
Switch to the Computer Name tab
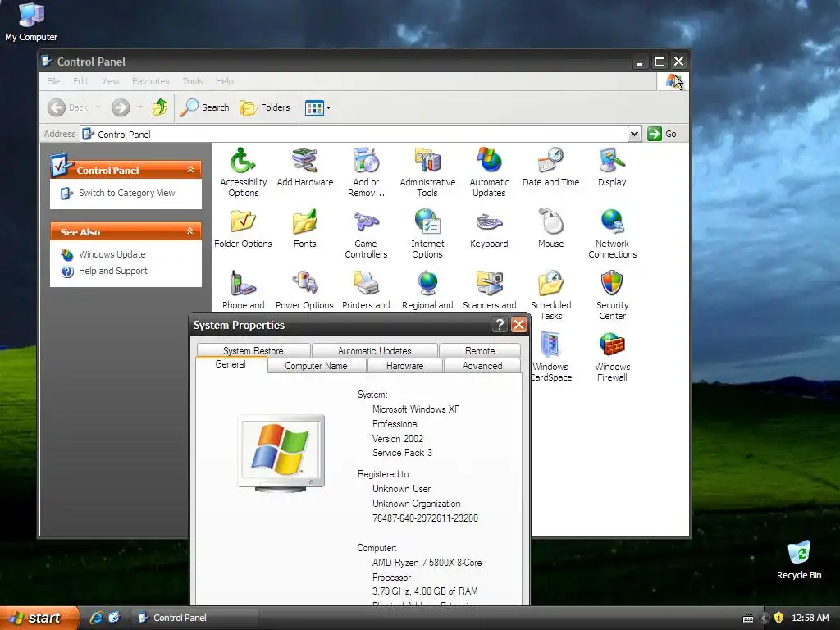pyautogui.click(x=316, y=366)
